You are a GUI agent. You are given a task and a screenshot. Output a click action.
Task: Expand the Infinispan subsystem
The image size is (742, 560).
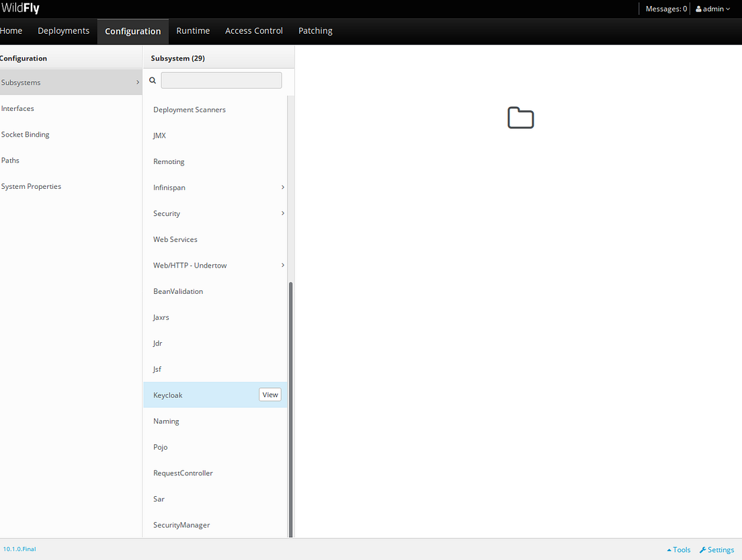pyautogui.click(x=282, y=187)
